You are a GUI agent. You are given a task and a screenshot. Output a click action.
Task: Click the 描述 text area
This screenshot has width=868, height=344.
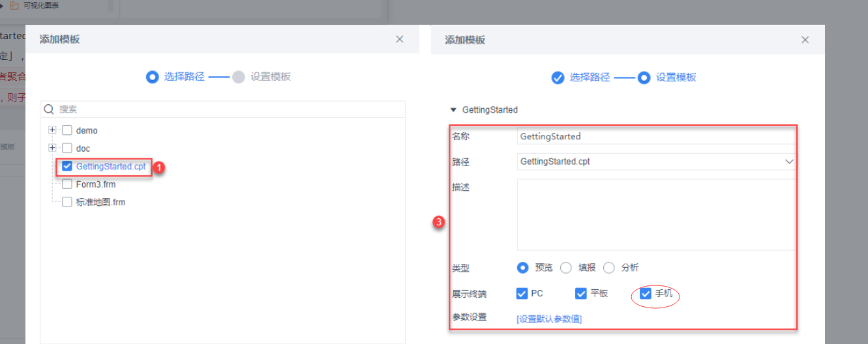656,215
